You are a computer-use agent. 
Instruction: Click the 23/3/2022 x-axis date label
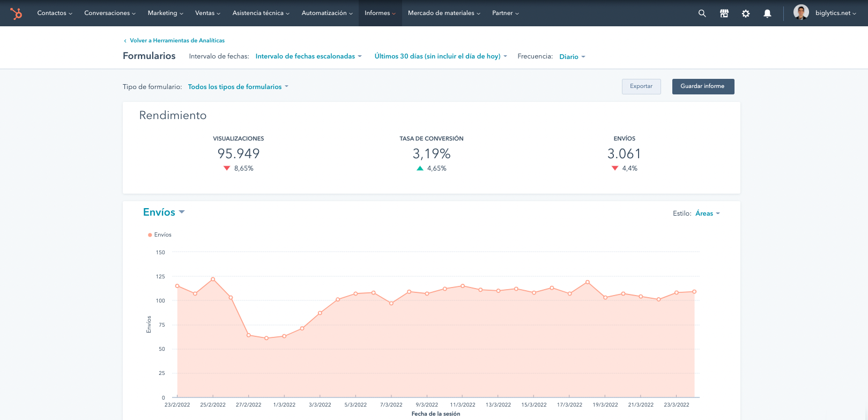[x=677, y=405]
